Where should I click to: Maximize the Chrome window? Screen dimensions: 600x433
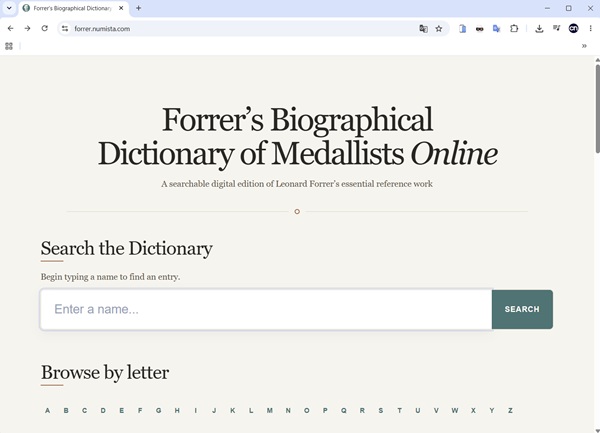tap(569, 8)
